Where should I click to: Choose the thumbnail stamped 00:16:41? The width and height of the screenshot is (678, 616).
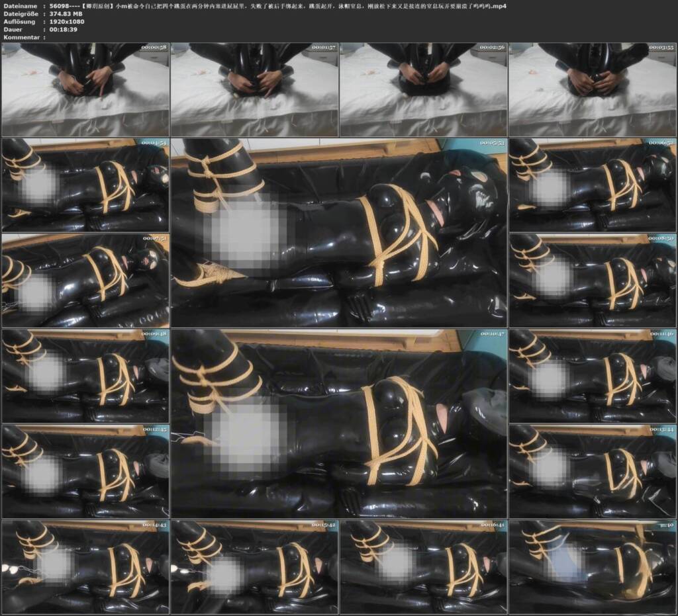point(423,567)
